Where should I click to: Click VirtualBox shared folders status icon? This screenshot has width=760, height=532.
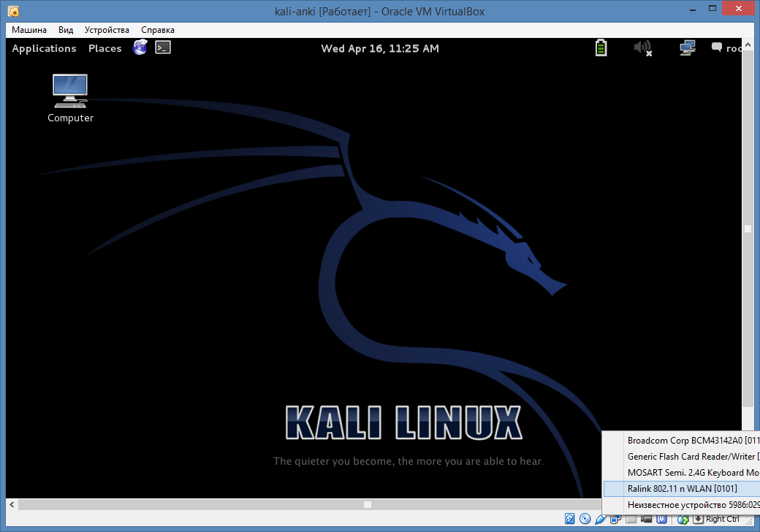tap(631, 519)
